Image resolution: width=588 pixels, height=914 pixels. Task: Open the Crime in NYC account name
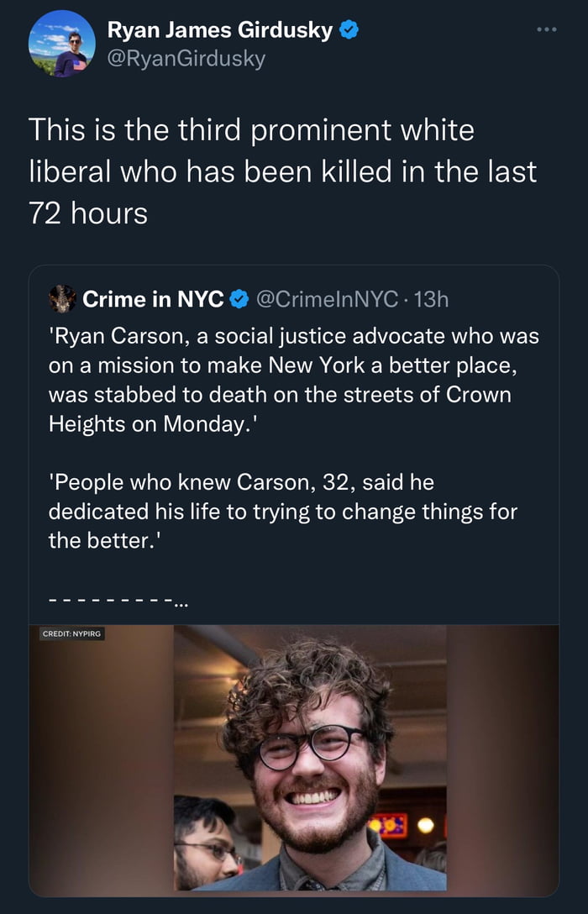(152, 298)
